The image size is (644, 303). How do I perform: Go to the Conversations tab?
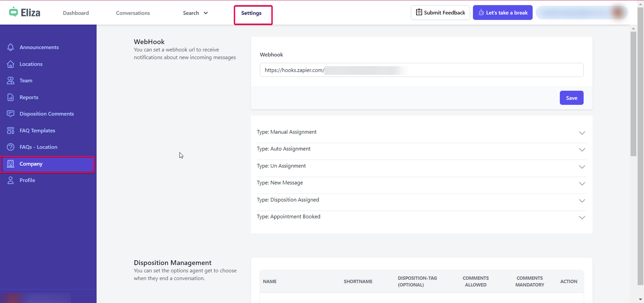click(x=133, y=13)
